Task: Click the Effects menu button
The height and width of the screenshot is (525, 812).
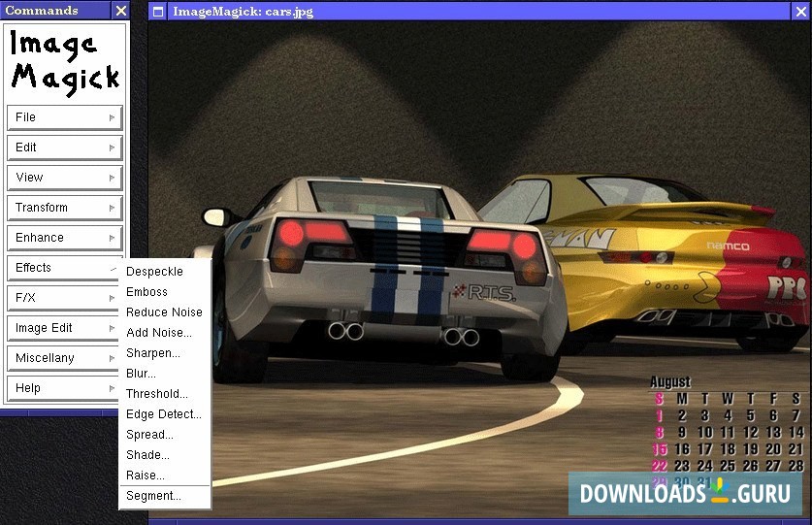Action: pyautogui.click(x=60, y=268)
